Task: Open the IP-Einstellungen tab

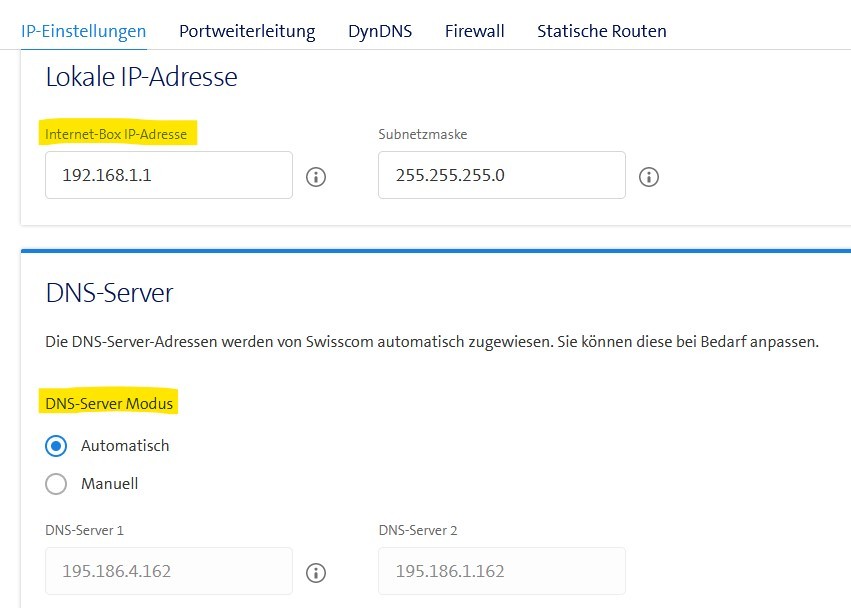Action: (84, 31)
